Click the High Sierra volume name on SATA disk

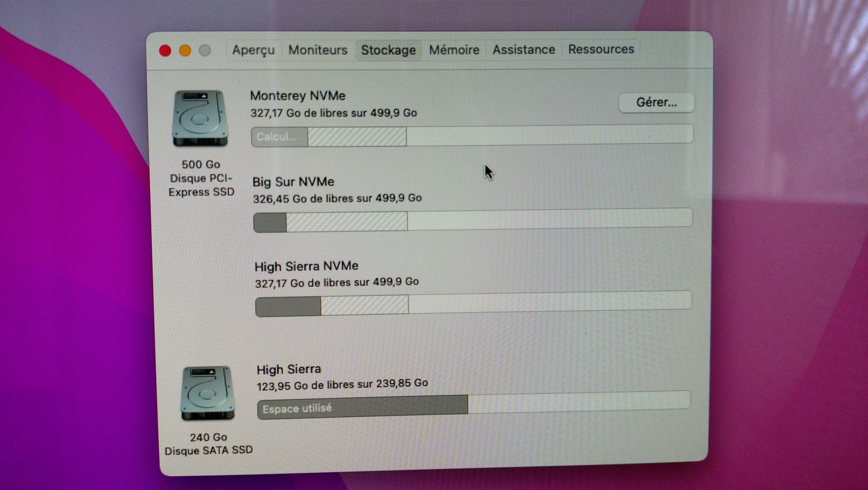[x=289, y=369]
